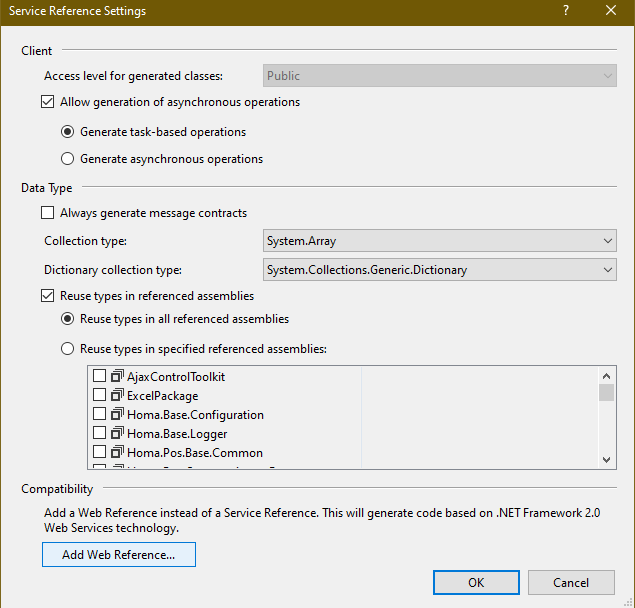Screen dimensions: 635x608
Task: Check the Homa.Base.Configuration assembly checkbox
Action: click(99, 414)
